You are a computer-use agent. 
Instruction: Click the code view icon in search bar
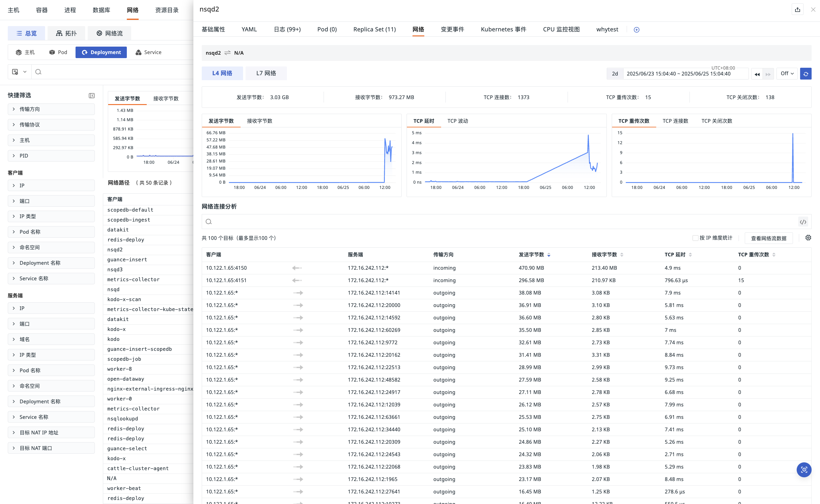pyautogui.click(x=803, y=222)
